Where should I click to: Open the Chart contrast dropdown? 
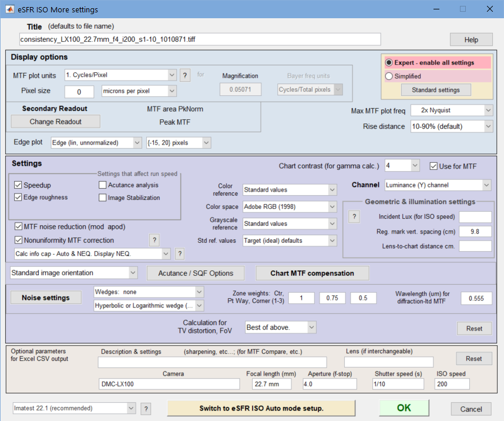pos(402,166)
